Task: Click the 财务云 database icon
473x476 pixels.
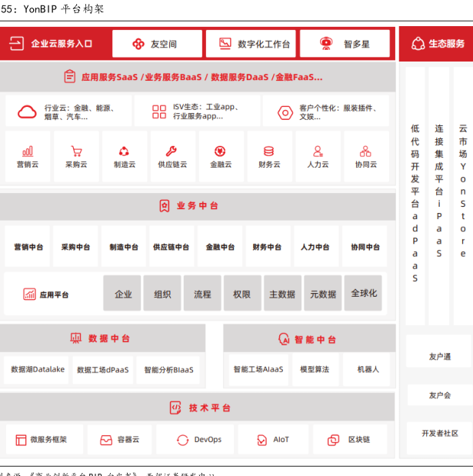Action: pyautogui.click(x=268, y=151)
